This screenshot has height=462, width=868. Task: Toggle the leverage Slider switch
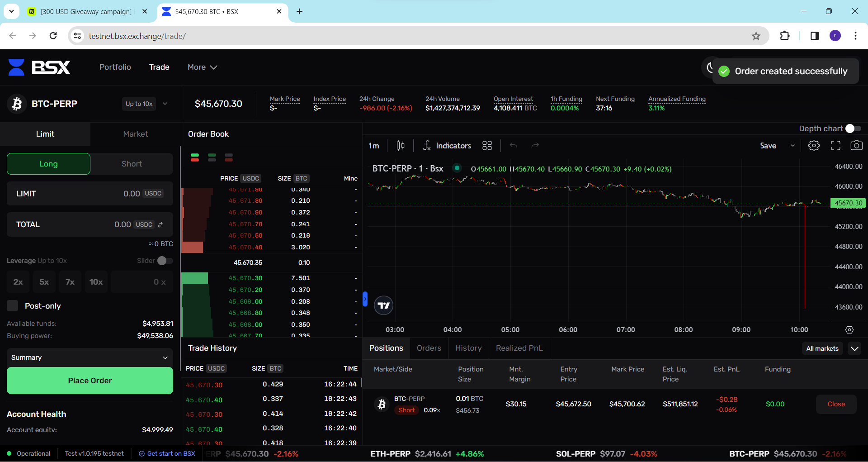coord(165,261)
